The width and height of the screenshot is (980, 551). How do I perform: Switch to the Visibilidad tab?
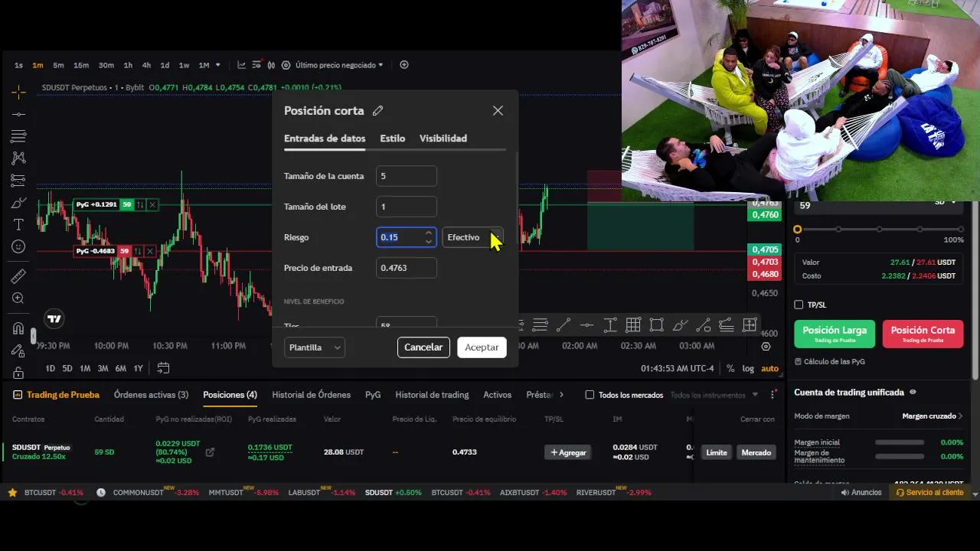point(443,139)
